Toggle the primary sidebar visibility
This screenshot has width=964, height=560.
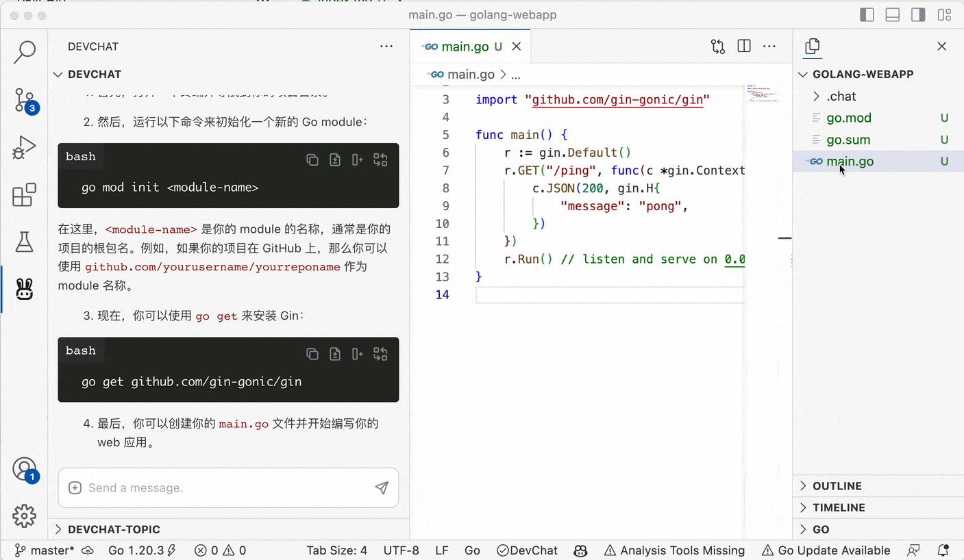pyautogui.click(x=867, y=14)
